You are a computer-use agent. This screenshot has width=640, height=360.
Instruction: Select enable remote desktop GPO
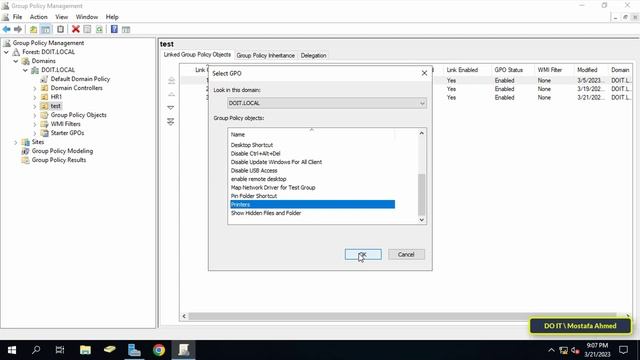click(x=258, y=179)
